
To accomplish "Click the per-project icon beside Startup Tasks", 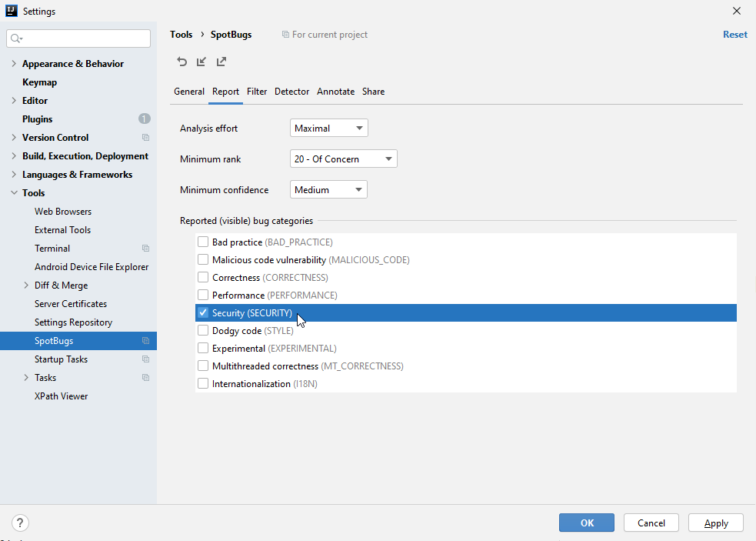I will tap(144, 359).
